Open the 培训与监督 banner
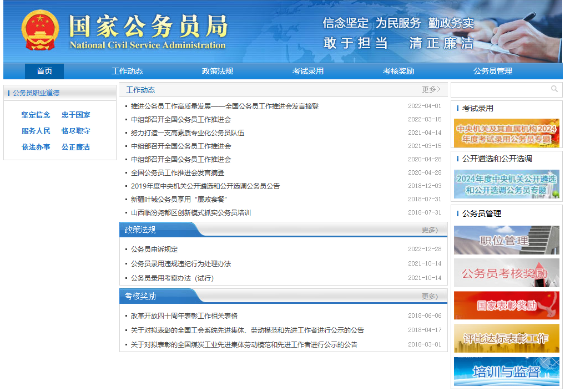 (506, 371)
